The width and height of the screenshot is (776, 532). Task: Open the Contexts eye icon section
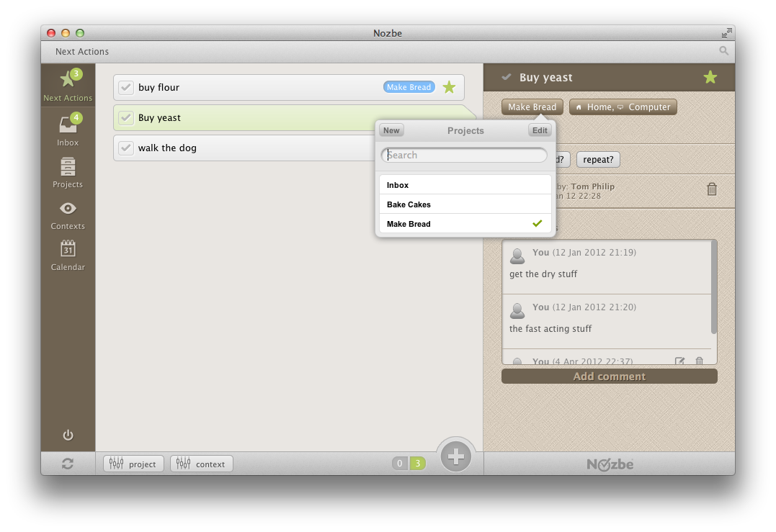(x=68, y=215)
